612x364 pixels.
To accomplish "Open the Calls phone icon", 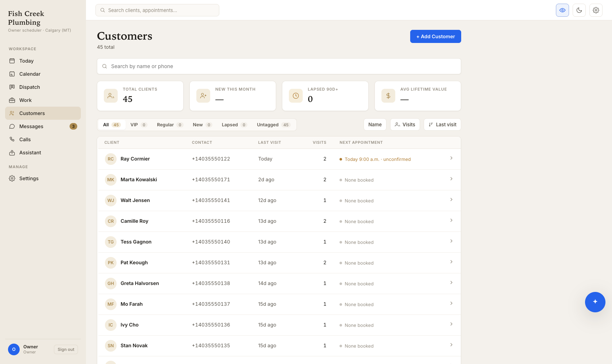I will [x=12, y=139].
